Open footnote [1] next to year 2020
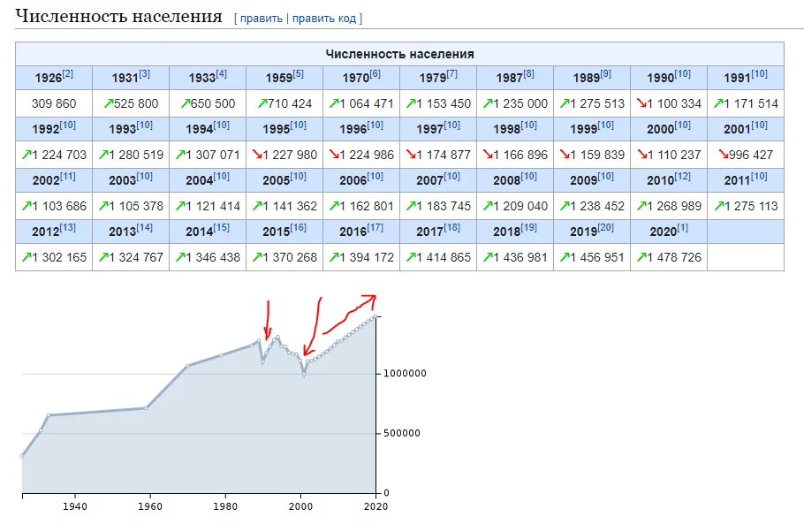The width and height of the screenshot is (804, 532). (682, 228)
